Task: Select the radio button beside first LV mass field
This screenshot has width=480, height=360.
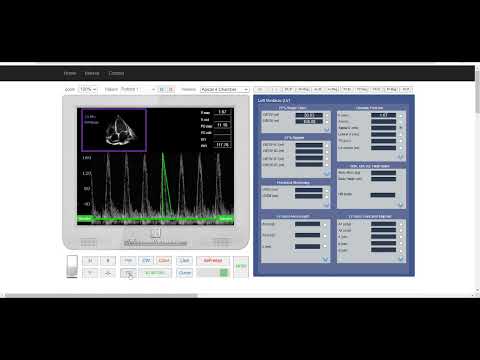Action: 325,225
